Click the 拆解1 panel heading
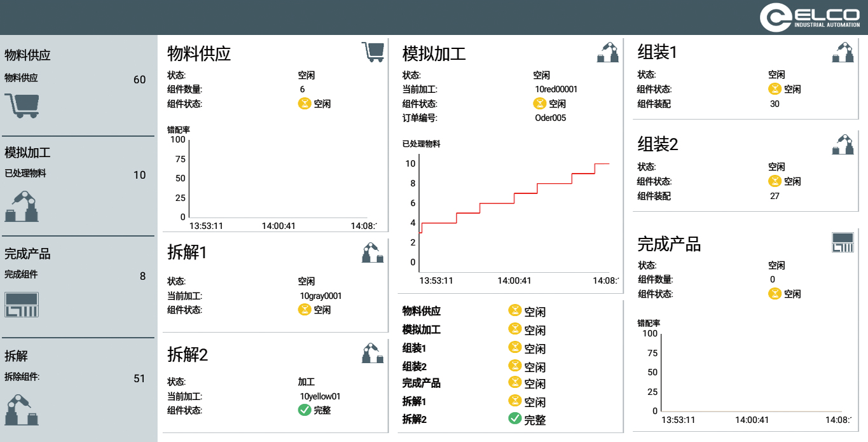The height and width of the screenshot is (442, 868). coord(187,252)
